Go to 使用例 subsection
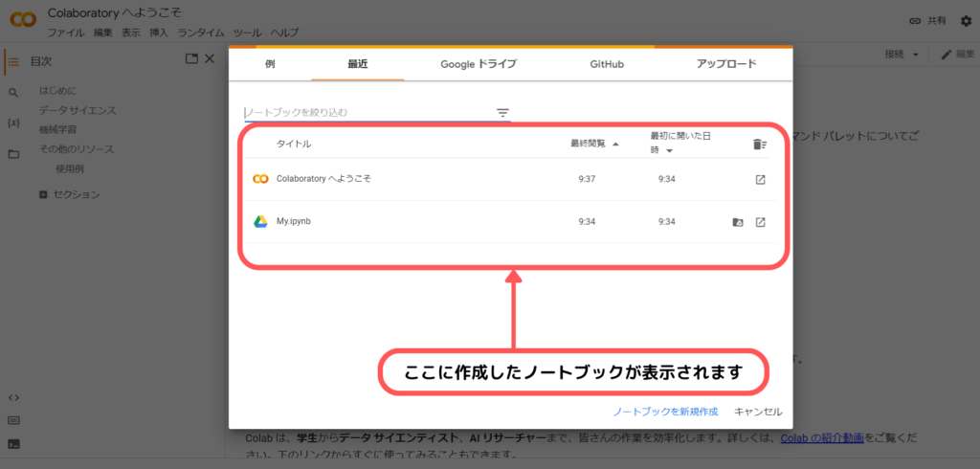 coord(69,168)
